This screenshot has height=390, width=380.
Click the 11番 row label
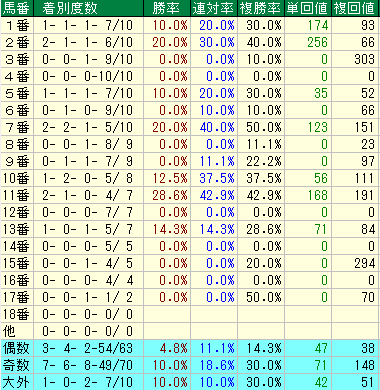point(17,195)
